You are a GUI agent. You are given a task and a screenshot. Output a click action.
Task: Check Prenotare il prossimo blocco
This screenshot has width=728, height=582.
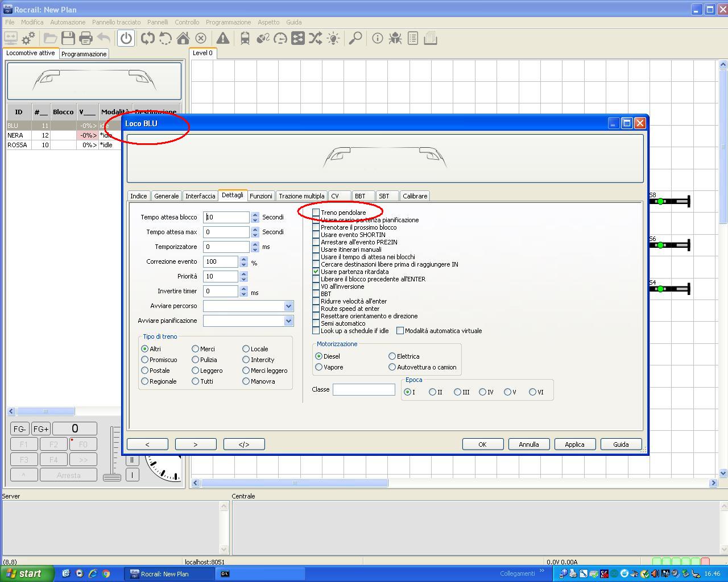316,227
